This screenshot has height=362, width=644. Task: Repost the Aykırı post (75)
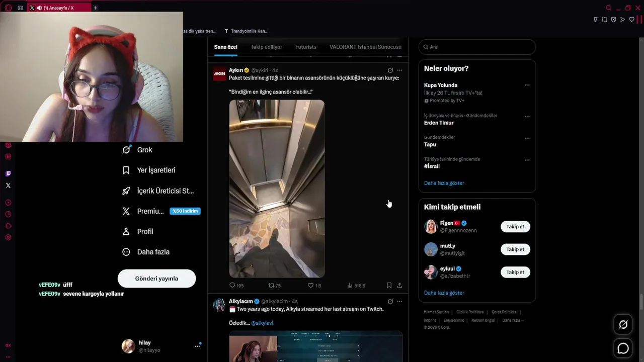click(275, 286)
